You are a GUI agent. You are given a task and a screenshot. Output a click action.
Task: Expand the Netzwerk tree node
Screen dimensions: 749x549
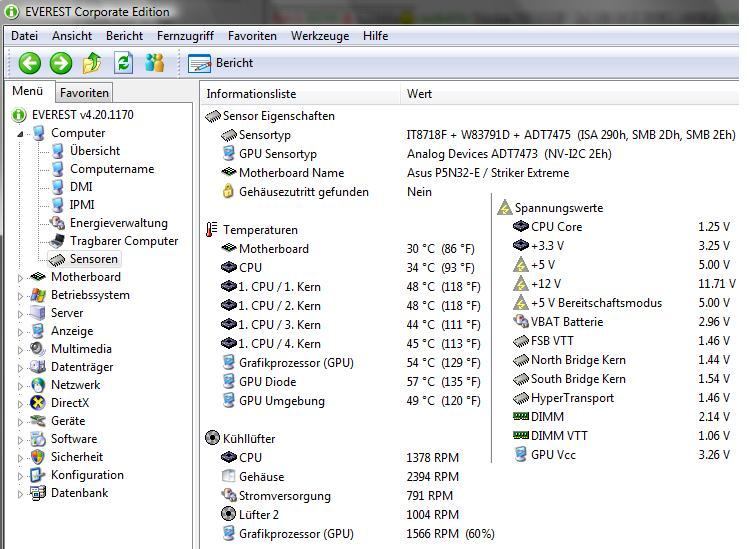[20, 386]
